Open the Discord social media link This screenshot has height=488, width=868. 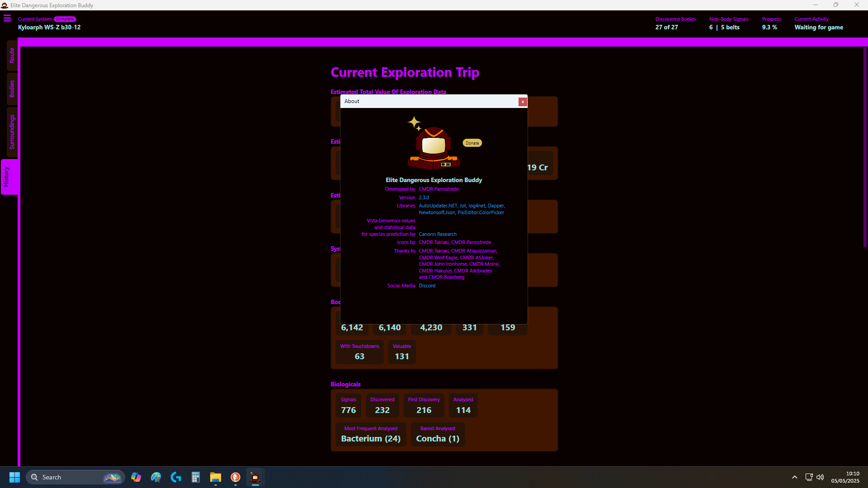click(427, 286)
